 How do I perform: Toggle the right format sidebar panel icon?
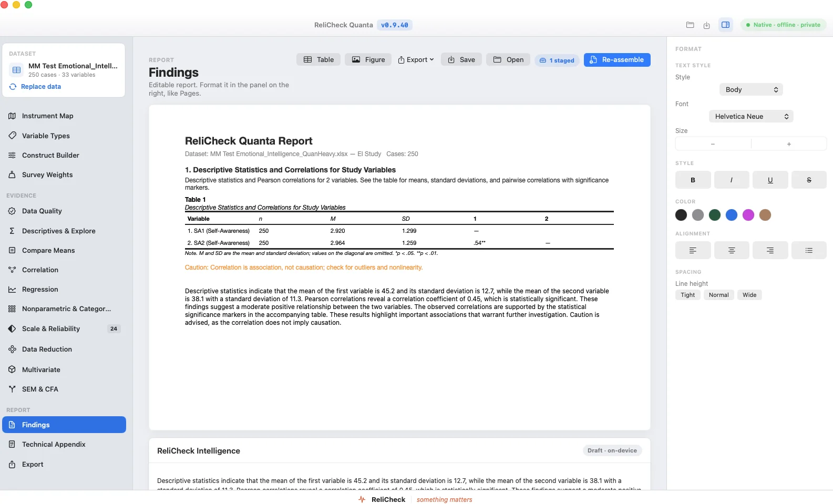point(726,25)
